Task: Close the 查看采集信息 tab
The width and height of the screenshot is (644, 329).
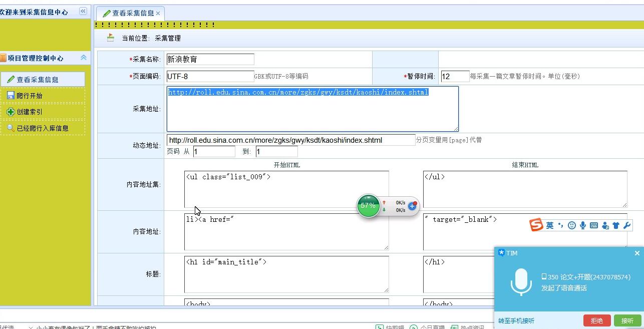Action: pos(158,14)
